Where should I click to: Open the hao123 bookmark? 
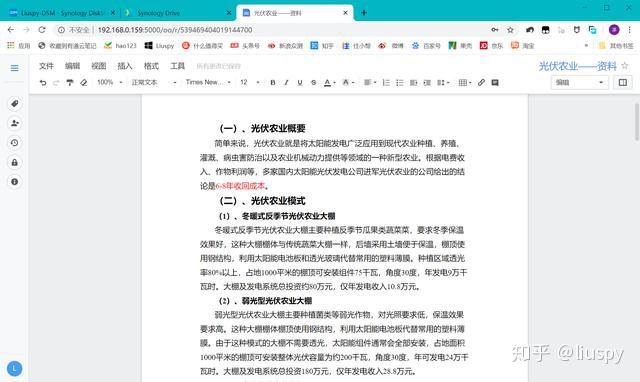pos(120,46)
